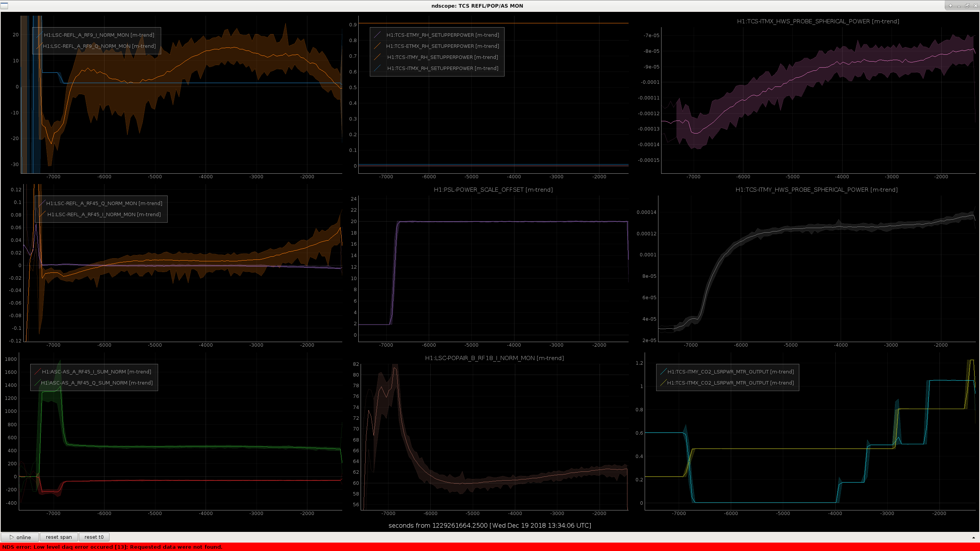980x551 pixels.
Task: Open the window menu icon in the title bar
Action: tap(4, 6)
